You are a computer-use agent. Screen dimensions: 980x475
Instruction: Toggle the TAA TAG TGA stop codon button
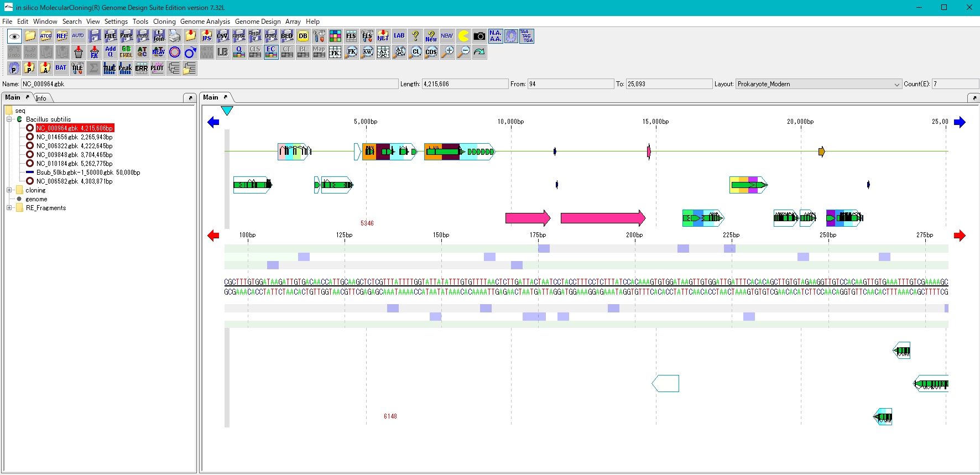tap(527, 36)
